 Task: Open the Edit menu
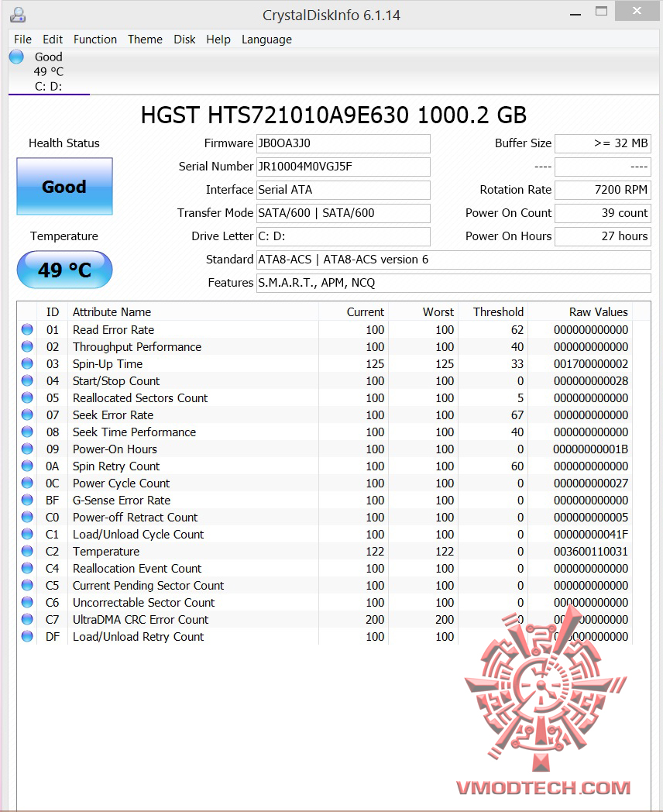point(52,40)
